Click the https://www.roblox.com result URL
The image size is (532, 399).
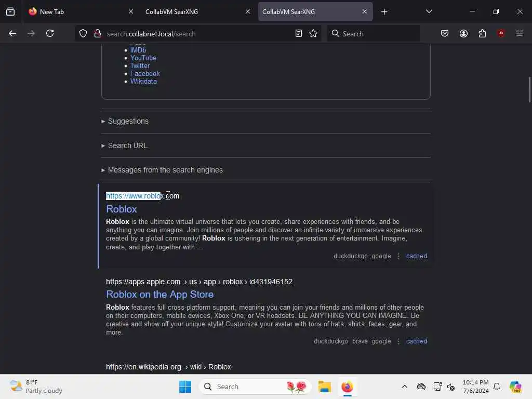(x=142, y=196)
